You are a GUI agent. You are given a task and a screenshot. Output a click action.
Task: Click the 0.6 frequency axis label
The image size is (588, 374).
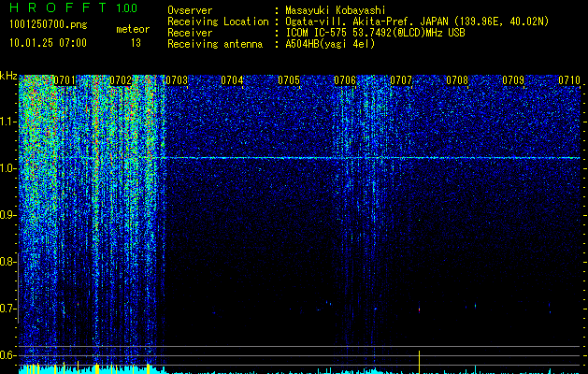point(7,355)
